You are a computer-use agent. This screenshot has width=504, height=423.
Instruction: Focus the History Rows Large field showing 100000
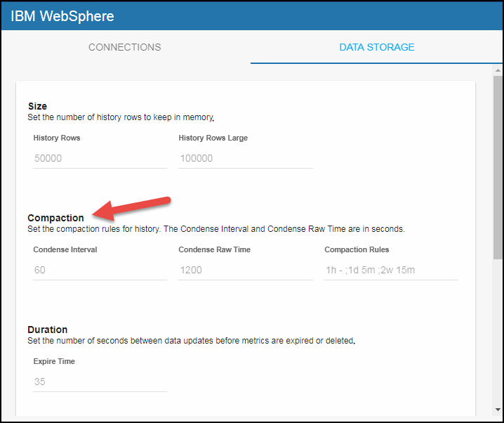tap(245, 159)
